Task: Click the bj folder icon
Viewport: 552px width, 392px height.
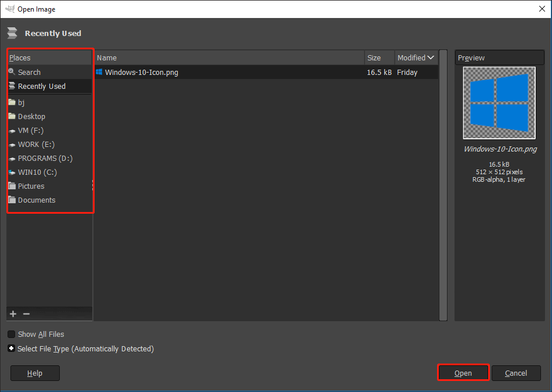Action: [x=12, y=102]
